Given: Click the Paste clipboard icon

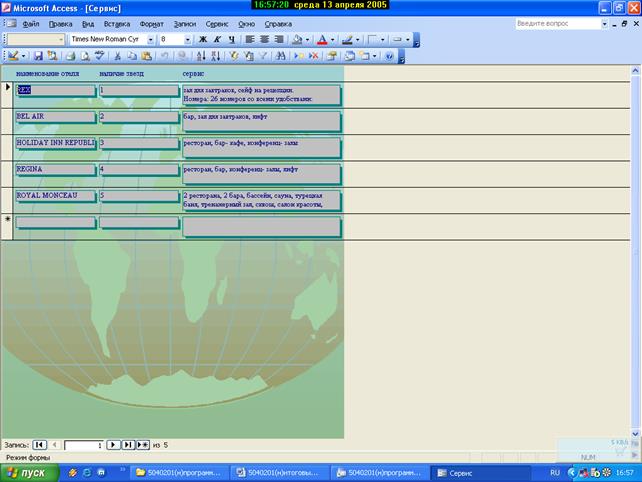Looking at the screenshot, I should click(147, 56).
